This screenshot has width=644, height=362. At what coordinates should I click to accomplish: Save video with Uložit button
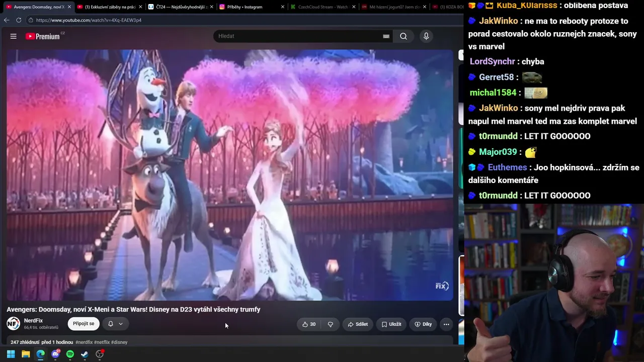pyautogui.click(x=391, y=324)
